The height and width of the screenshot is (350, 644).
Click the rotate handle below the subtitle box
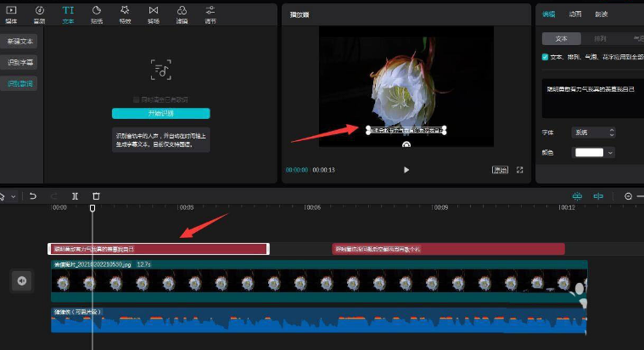pyautogui.click(x=406, y=144)
